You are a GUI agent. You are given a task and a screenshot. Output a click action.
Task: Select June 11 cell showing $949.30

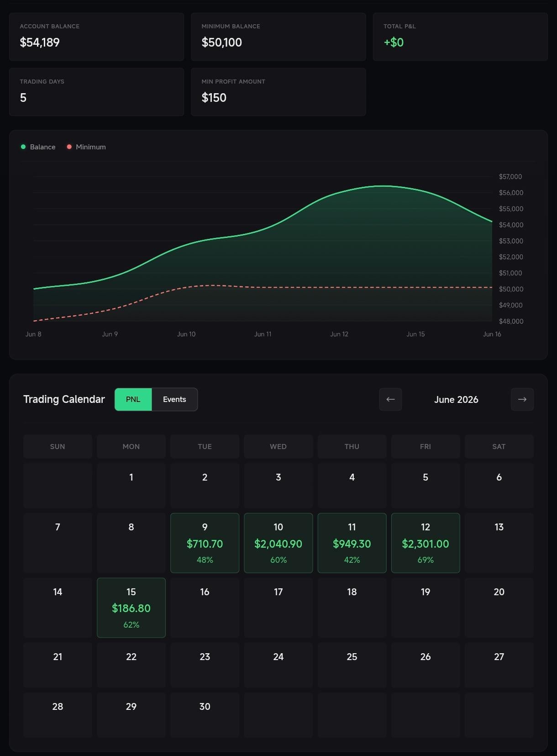tap(352, 543)
